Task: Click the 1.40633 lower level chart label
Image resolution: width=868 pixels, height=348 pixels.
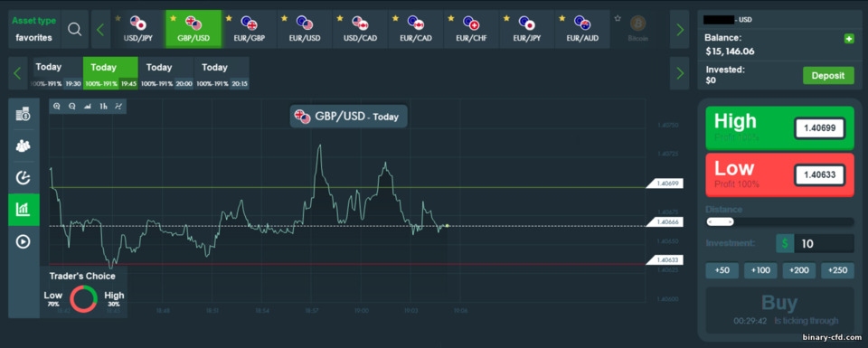Action: click(x=665, y=260)
